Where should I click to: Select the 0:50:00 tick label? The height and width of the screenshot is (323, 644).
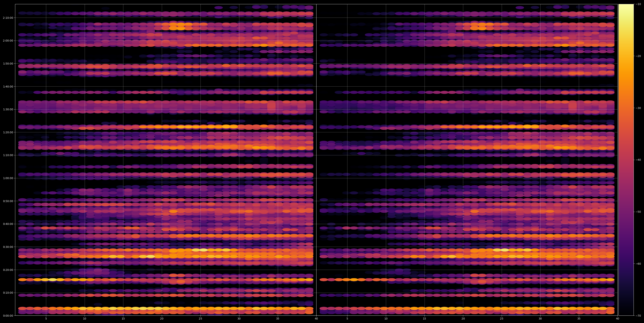tap(8, 201)
